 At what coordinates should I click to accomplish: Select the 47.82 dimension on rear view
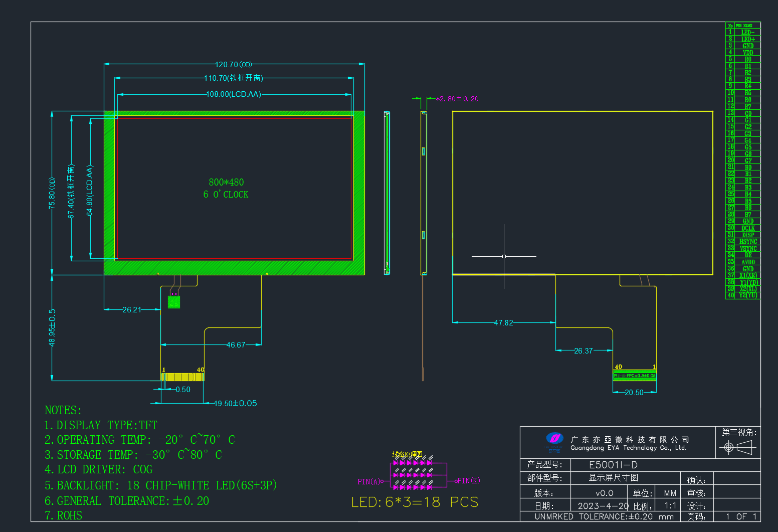(x=504, y=323)
